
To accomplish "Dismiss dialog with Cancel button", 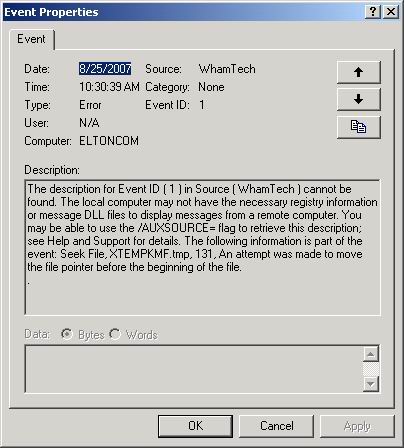I will pyautogui.click(x=277, y=426).
